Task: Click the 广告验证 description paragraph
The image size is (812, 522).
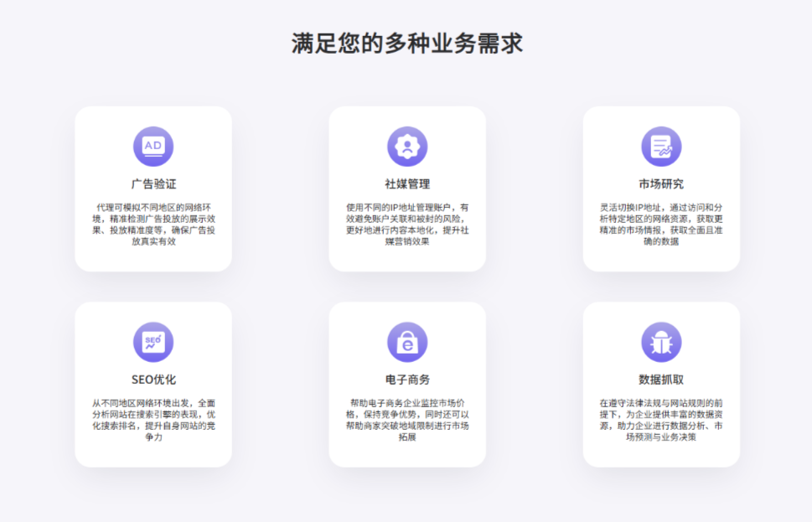Action: tap(153, 225)
